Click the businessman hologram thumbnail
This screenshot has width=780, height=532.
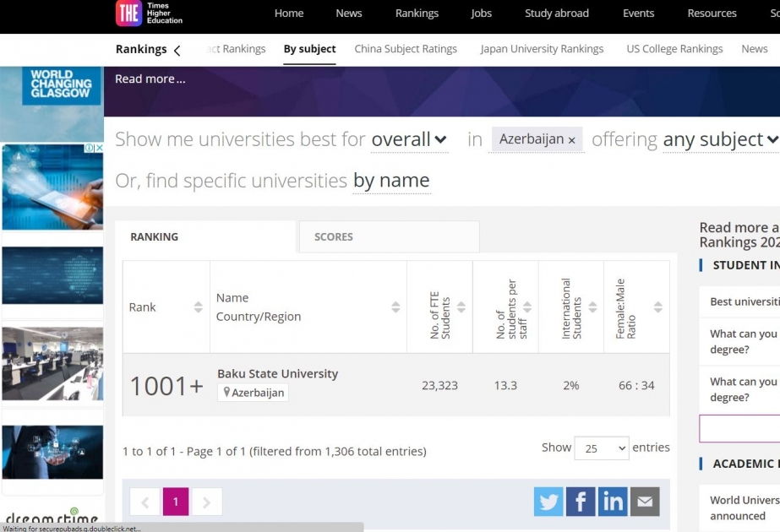click(x=52, y=452)
